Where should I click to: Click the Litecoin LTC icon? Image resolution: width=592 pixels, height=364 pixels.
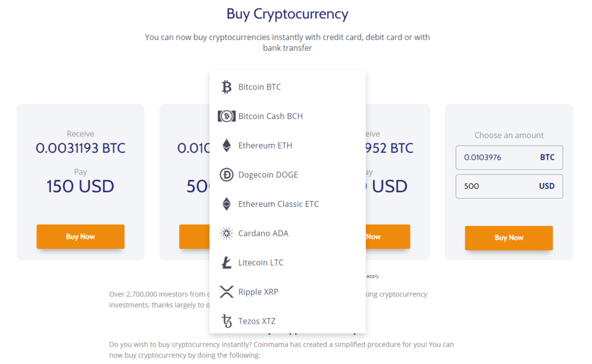227,262
